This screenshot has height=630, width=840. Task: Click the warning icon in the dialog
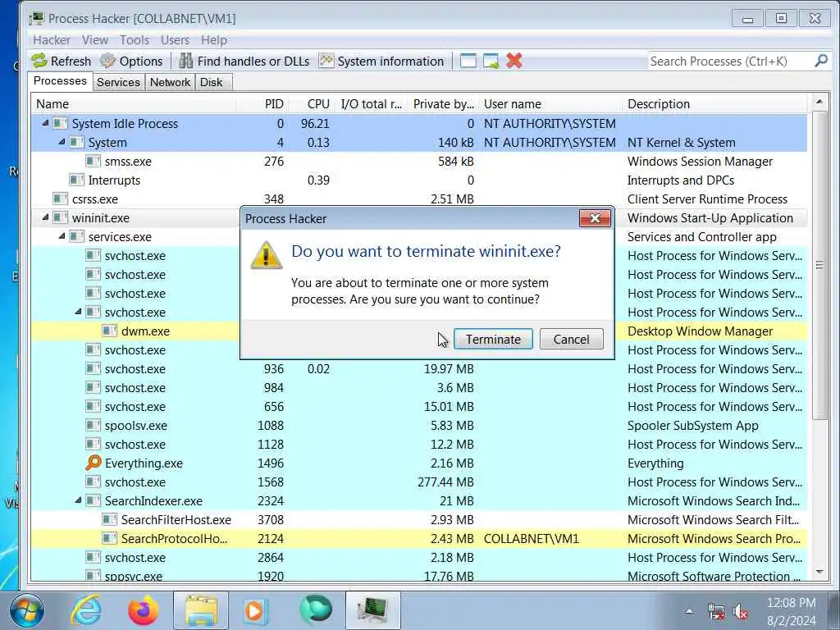pyautogui.click(x=267, y=255)
